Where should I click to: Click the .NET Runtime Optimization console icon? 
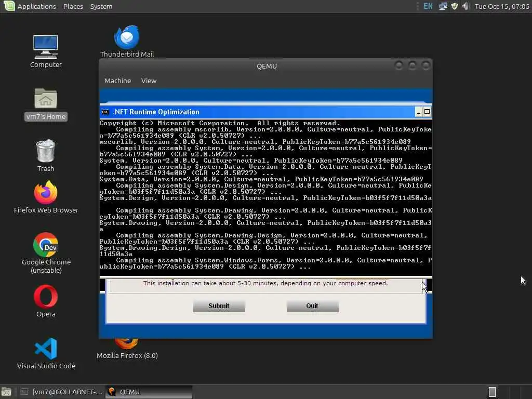tap(105, 112)
